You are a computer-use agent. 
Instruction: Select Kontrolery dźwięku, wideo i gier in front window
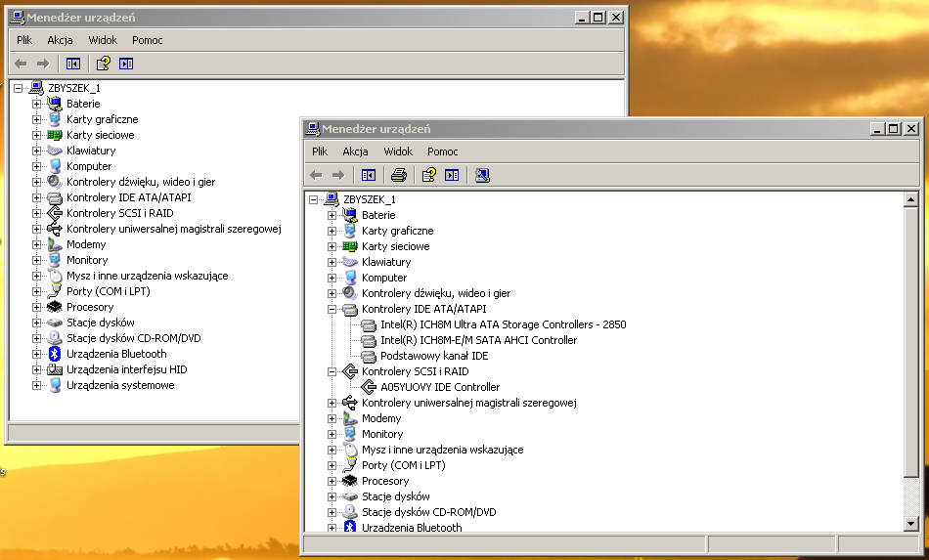point(436,293)
